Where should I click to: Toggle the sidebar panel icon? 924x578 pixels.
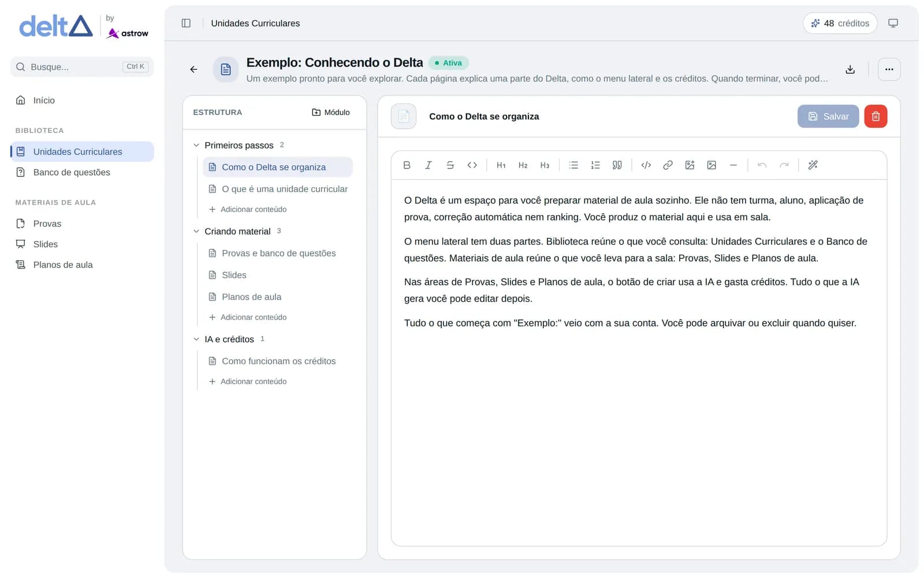coord(186,23)
